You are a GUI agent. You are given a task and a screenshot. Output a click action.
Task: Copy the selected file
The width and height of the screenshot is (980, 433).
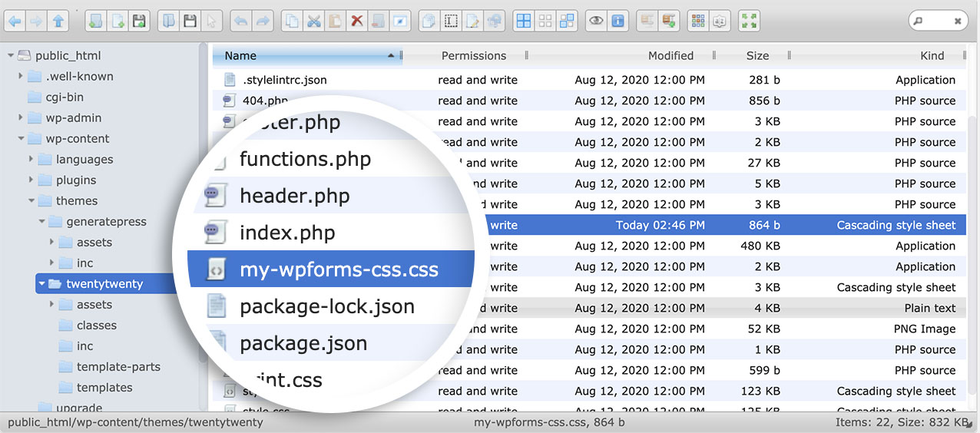click(293, 21)
